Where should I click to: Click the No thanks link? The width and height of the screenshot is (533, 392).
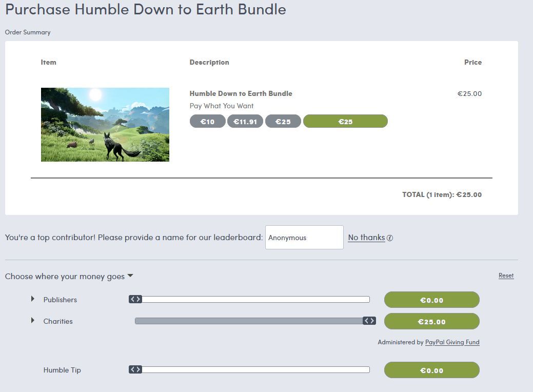click(366, 238)
